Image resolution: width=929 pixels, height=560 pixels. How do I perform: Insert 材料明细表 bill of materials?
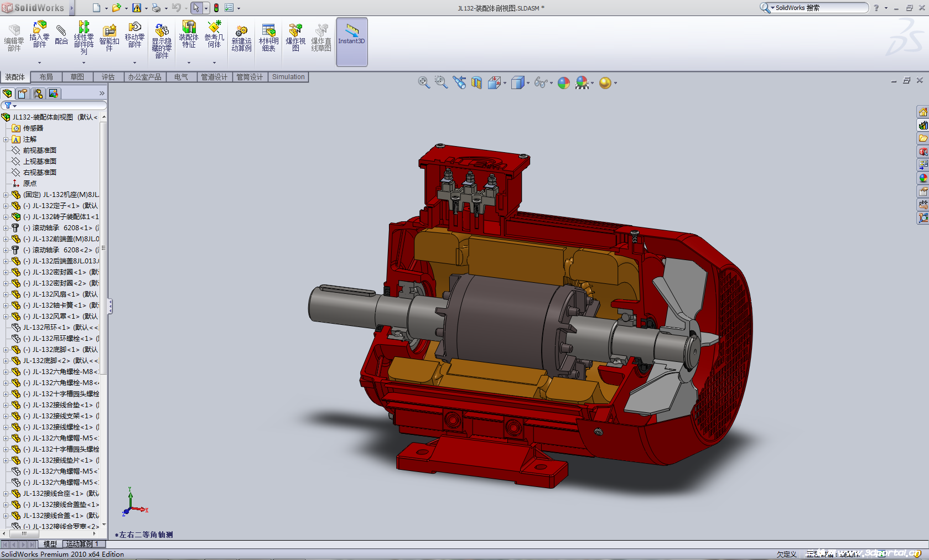coord(268,38)
